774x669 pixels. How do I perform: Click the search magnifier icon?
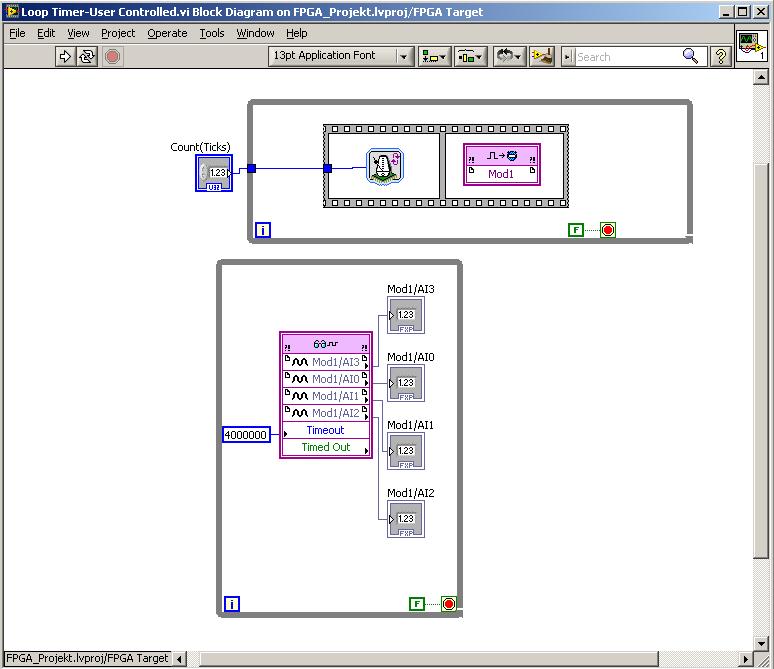pos(690,56)
